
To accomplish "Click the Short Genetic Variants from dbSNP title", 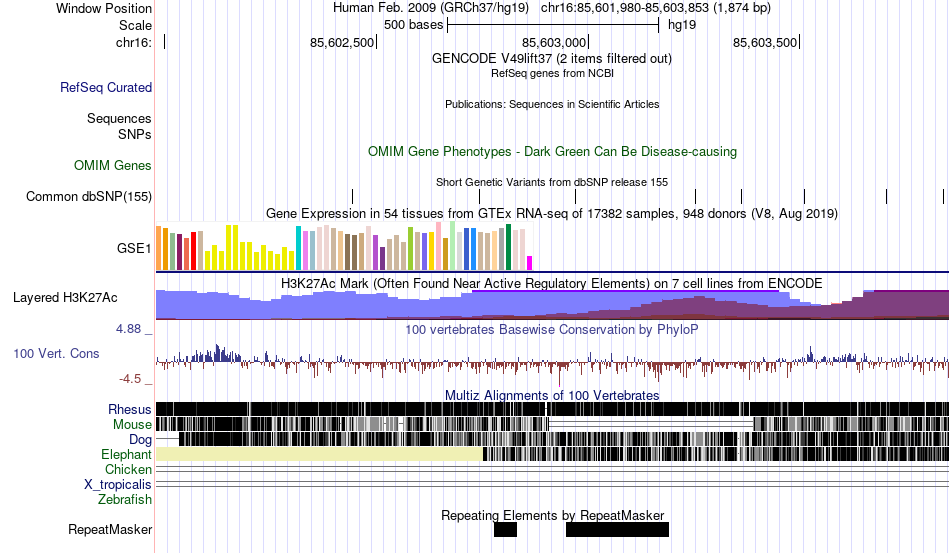I will [552, 182].
